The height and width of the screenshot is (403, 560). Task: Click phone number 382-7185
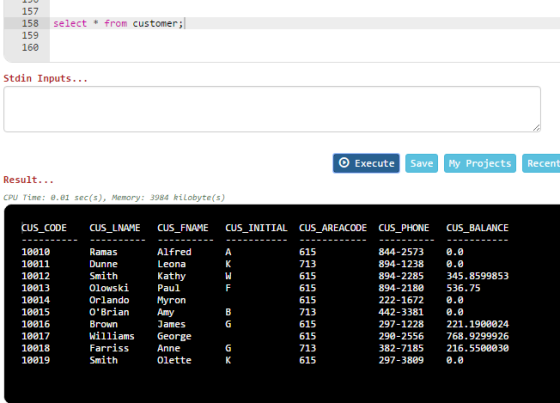coord(401,348)
